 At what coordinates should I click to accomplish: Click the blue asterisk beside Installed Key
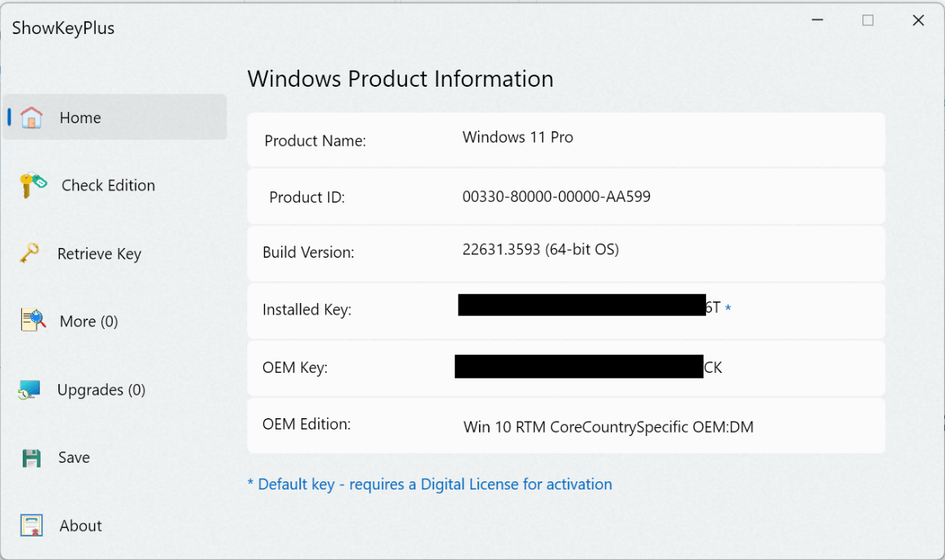point(728,308)
